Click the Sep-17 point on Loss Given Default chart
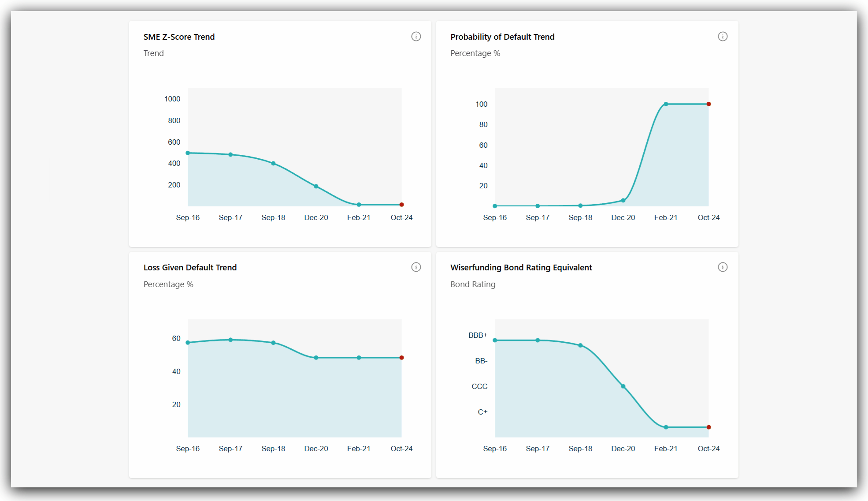Image resolution: width=868 pixels, height=501 pixels. 230,340
